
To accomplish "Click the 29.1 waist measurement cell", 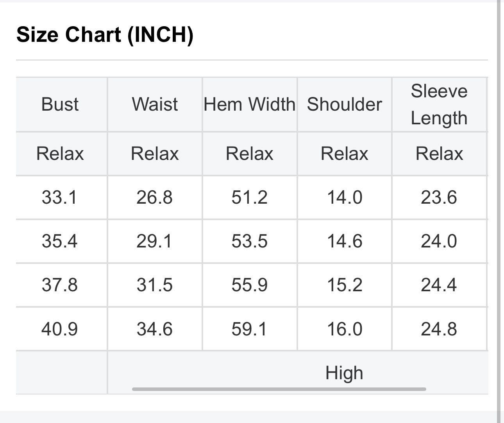I will 154,241.
